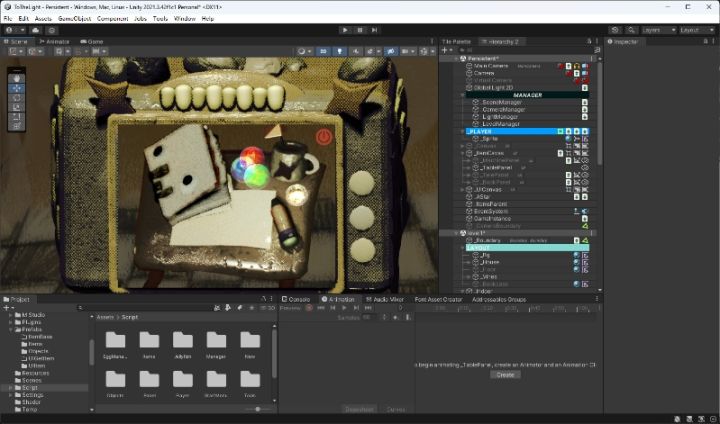720x424 pixels.
Task: Select the Move tool in scene toolbar
Action: pos(17,88)
